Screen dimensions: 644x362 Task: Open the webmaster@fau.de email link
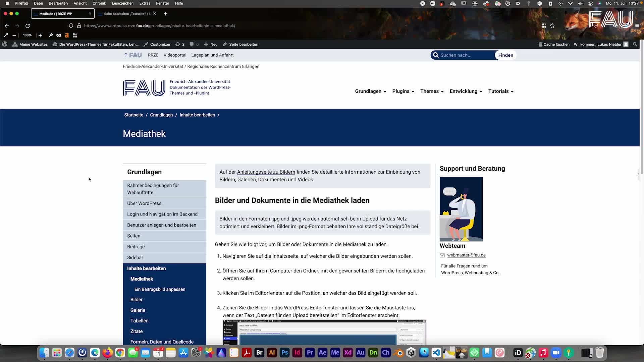point(466,255)
